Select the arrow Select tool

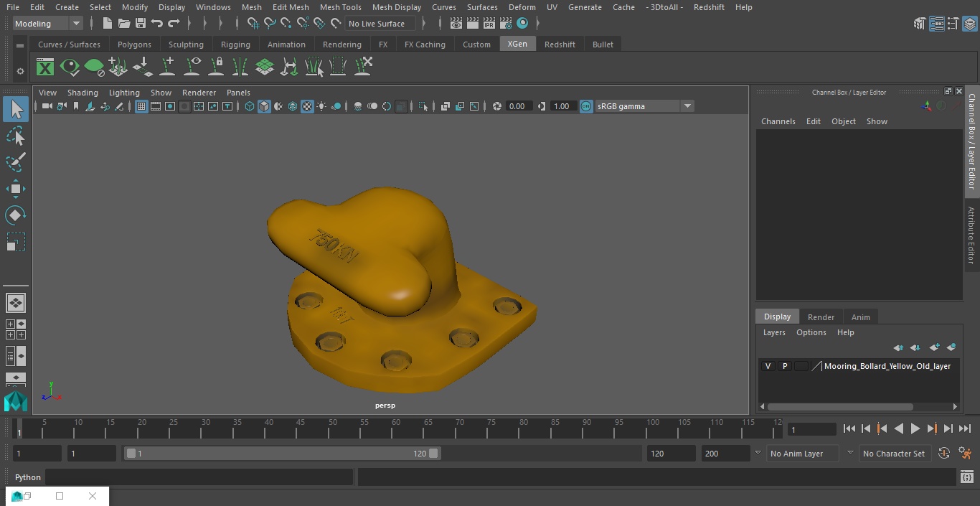point(16,109)
